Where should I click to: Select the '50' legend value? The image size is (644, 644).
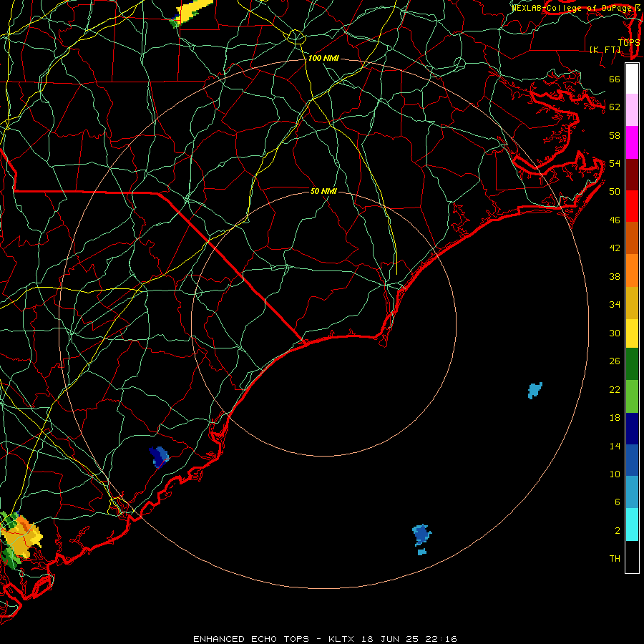click(x=615, y=192)
